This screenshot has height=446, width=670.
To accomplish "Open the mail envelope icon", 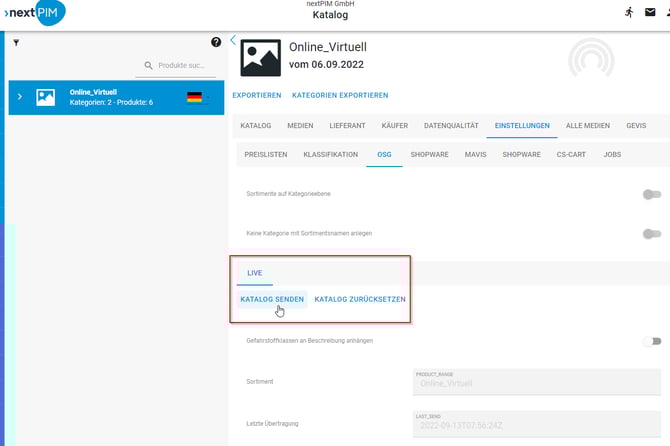I will pos(653,12).
